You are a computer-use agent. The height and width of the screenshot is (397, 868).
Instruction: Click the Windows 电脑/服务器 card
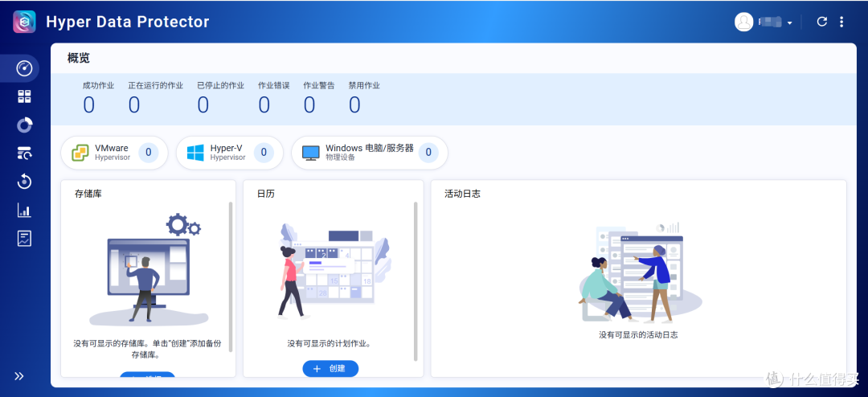click(x=370, y=153)
